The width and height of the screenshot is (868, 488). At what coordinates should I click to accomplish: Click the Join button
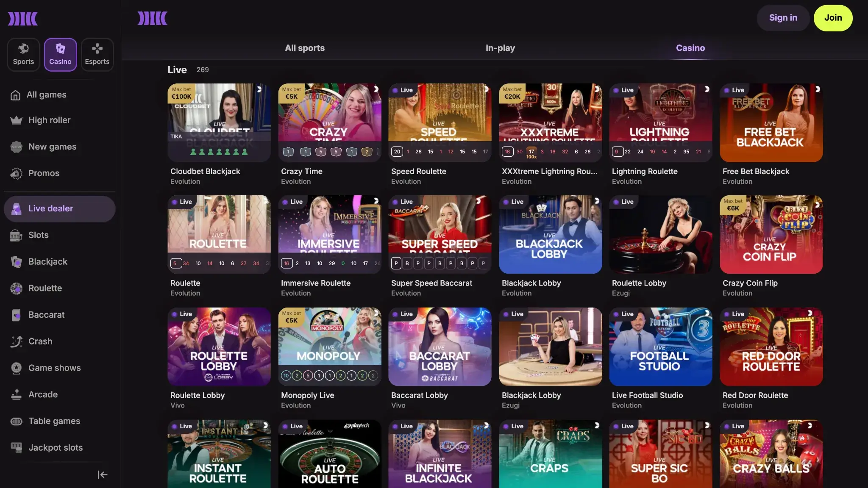833,18
